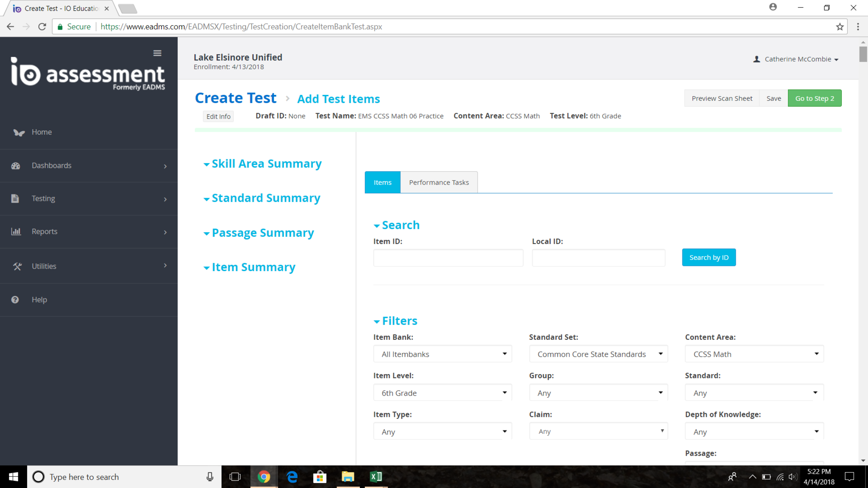The image size is (868, 488).
Task: Click the Item ID input field
Action: (448, 258)
